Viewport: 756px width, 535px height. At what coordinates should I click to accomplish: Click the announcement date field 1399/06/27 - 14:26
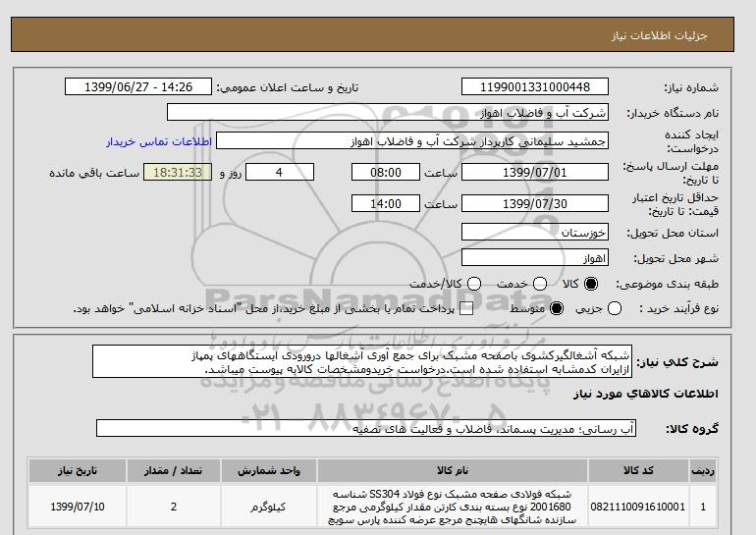138,86
